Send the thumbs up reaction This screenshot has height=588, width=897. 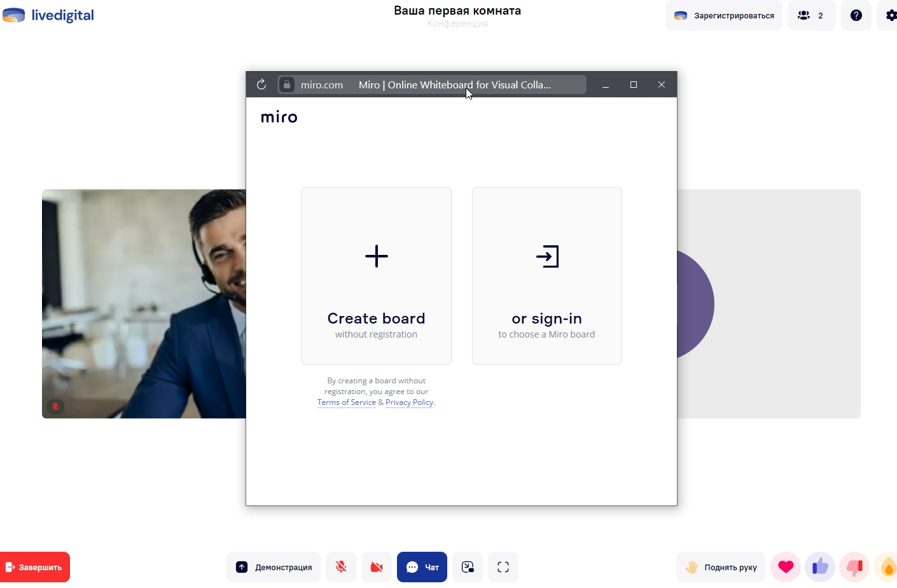click(820, 567)
